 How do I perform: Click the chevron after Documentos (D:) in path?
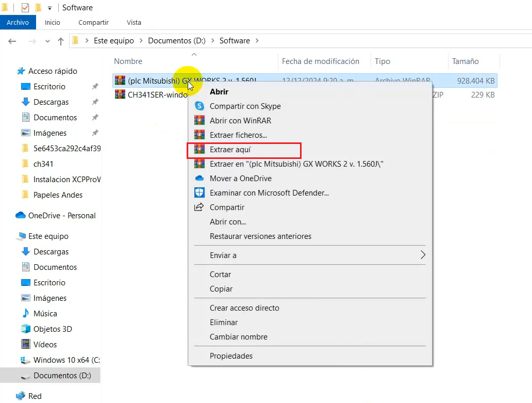[x=213, y=41]
